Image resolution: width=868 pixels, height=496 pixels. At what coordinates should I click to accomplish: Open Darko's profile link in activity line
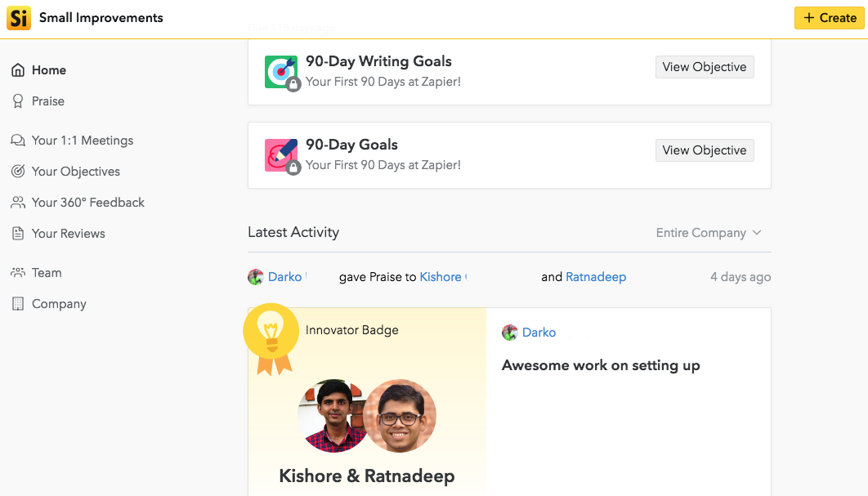coord(285,277)
